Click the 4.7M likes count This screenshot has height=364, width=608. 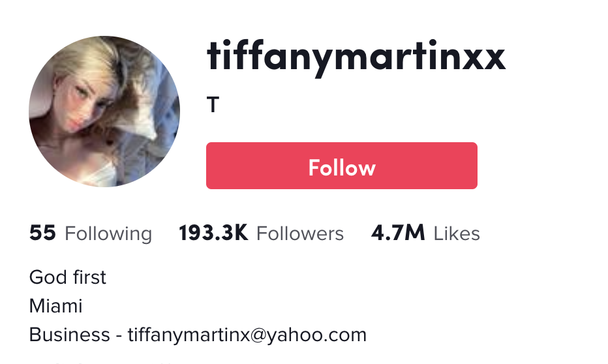pos(398,233)
